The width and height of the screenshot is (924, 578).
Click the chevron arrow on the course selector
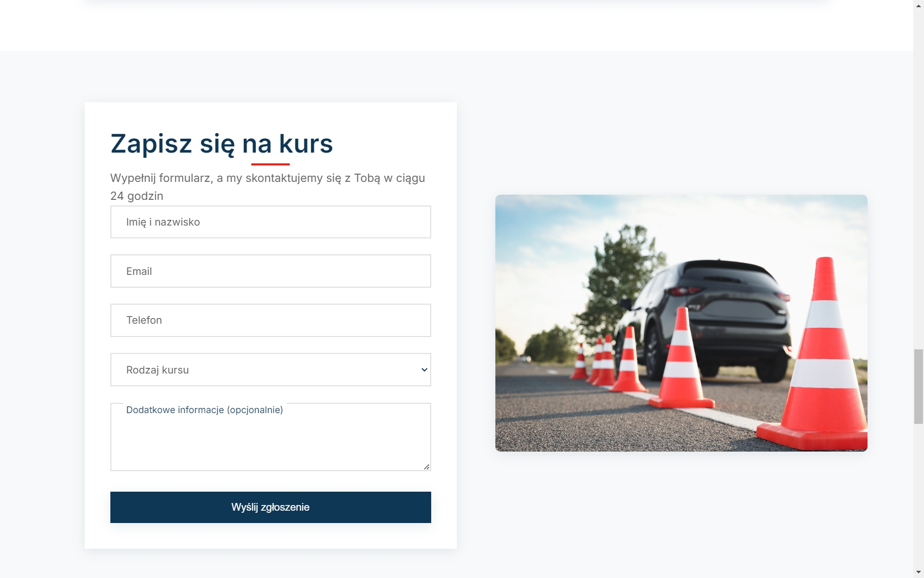pyautogui.click(x=424, y=369)
